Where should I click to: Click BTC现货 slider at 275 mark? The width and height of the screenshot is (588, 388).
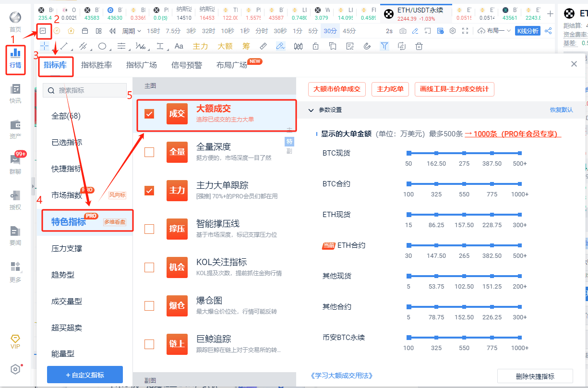464,153
